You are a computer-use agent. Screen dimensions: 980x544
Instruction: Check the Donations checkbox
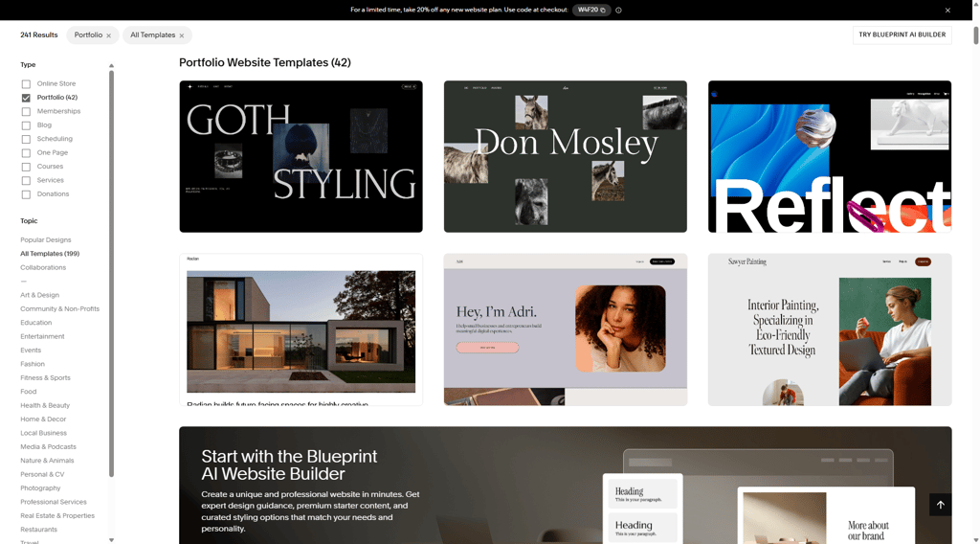coord(26,194)
